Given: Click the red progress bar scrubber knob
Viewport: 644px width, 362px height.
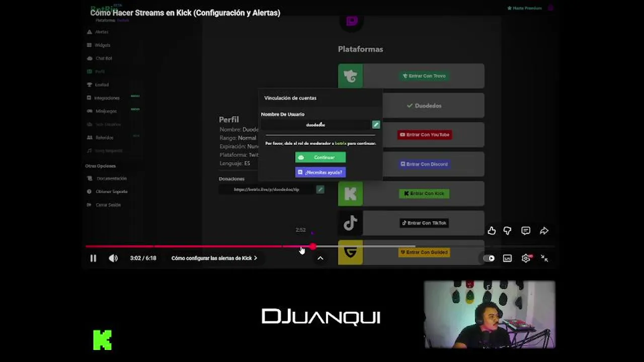Looking at the screenshot, I should pos(313,246).
